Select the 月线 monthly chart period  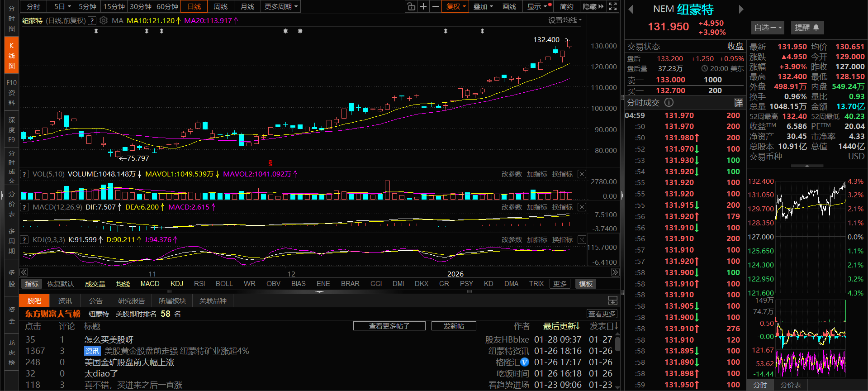point(247,6)
